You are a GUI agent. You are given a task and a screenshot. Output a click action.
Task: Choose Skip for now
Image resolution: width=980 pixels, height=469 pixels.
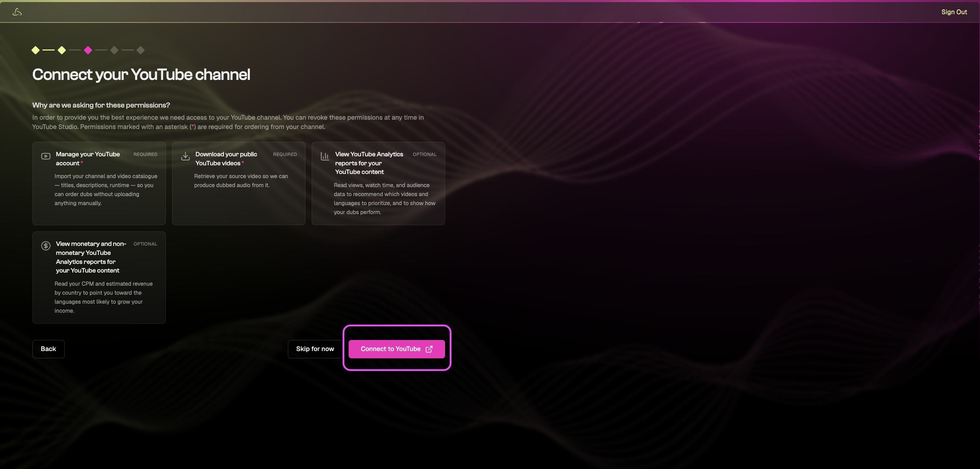tap(315, 349)
